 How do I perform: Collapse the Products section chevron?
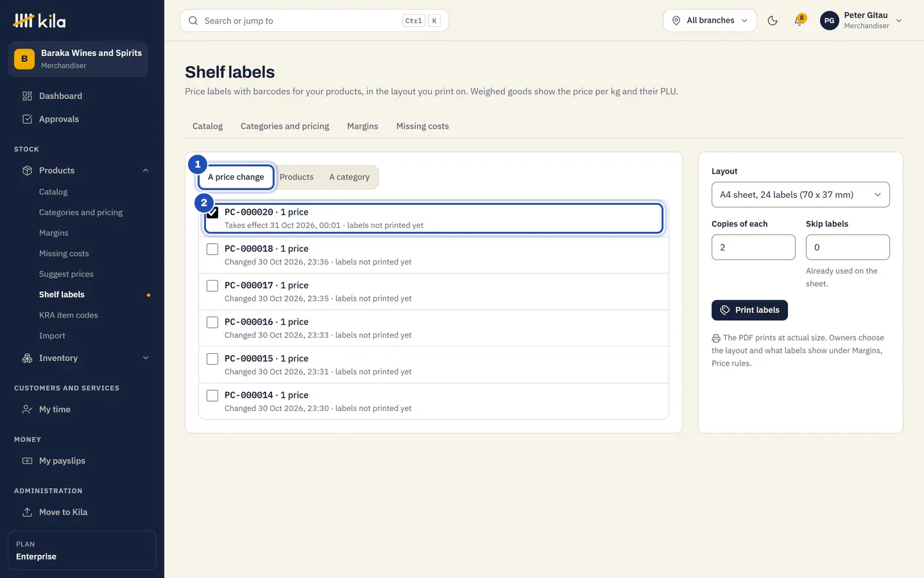point(146,171)
